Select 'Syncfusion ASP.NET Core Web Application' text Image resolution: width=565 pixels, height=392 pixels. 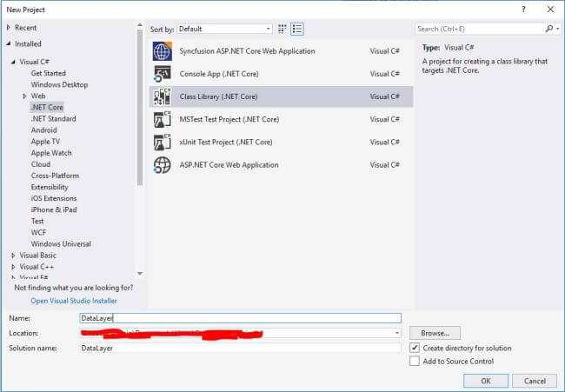pos(247,51)
